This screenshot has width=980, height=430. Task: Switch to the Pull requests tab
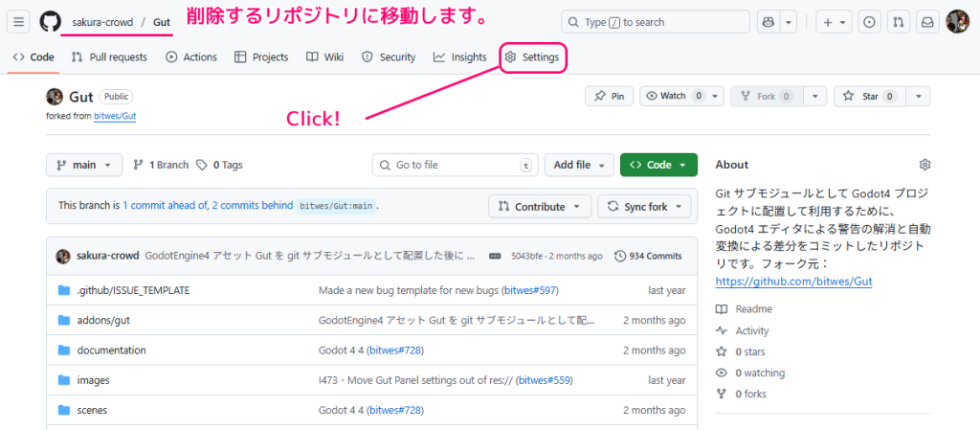tap(109, 57)
